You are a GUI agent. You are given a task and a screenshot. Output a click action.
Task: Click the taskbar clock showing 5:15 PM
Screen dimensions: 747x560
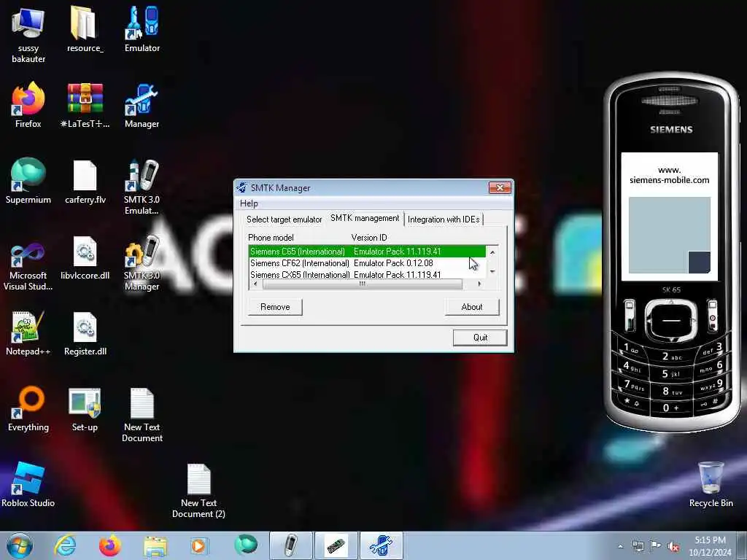(x=710, y=546)
